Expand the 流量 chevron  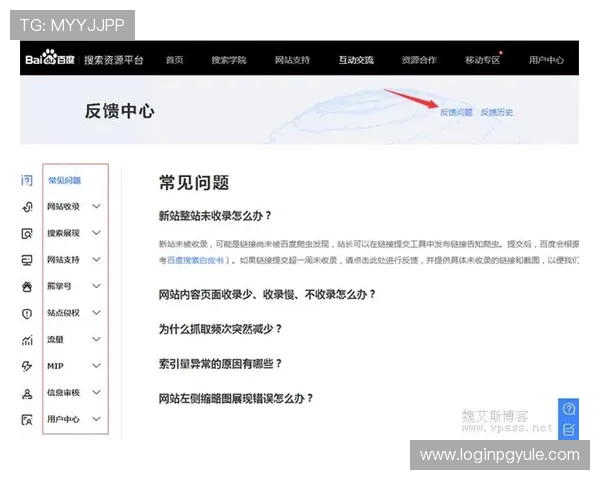96,339
